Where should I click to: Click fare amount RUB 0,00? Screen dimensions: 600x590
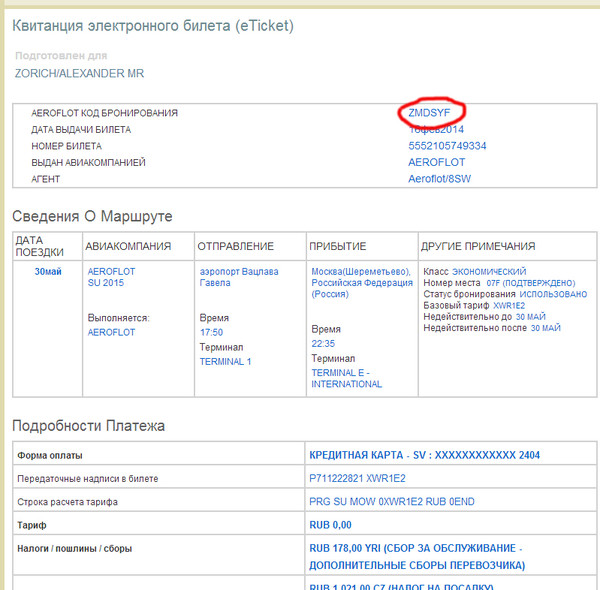coord(330,525)
